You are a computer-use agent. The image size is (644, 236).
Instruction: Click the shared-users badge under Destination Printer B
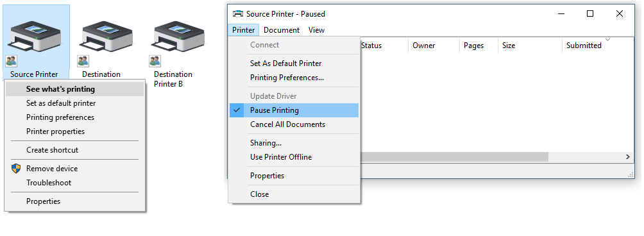pyautogui.click(x=155, y=61)
